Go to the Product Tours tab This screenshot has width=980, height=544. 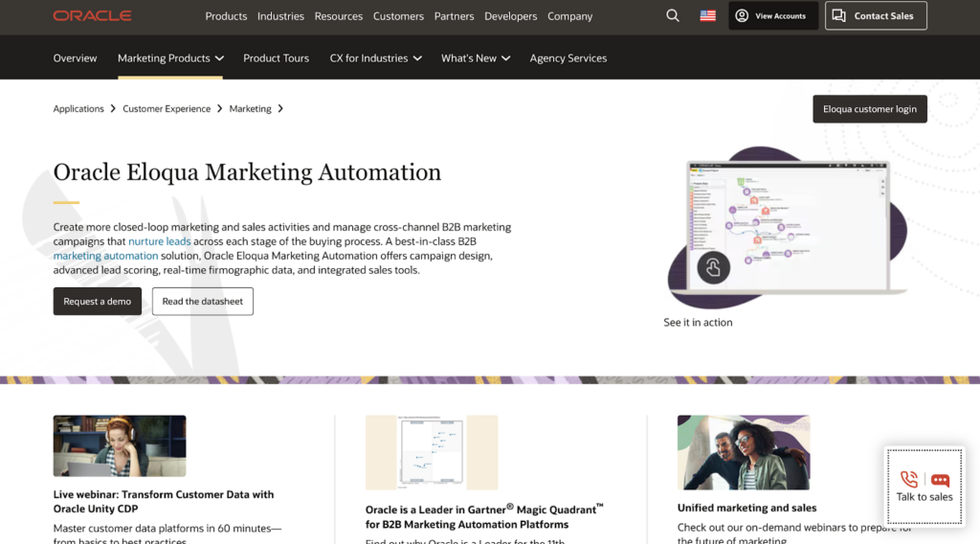coord(277,58)
